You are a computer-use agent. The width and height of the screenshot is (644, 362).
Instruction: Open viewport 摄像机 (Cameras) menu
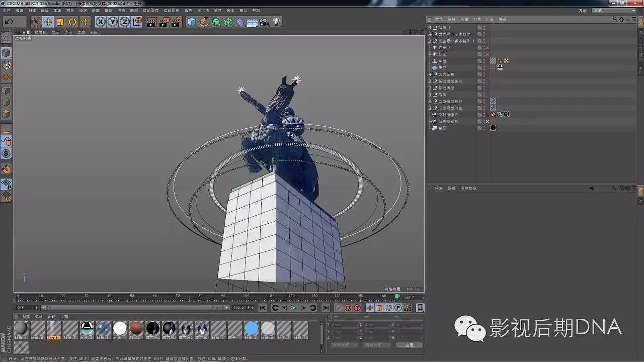[41, 32]
